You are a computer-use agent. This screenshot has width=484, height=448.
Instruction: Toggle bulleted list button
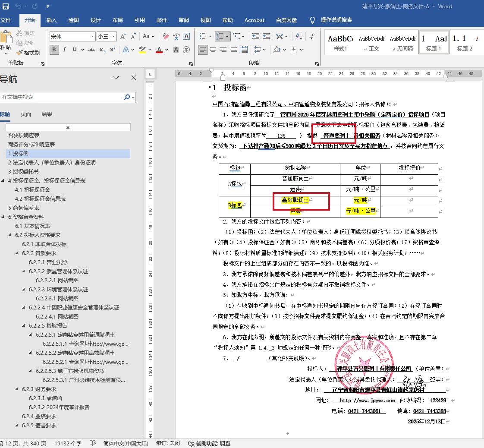202,36
